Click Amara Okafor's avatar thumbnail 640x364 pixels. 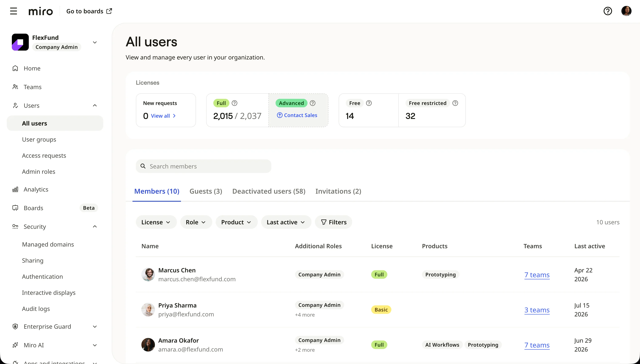click(148, 345)
